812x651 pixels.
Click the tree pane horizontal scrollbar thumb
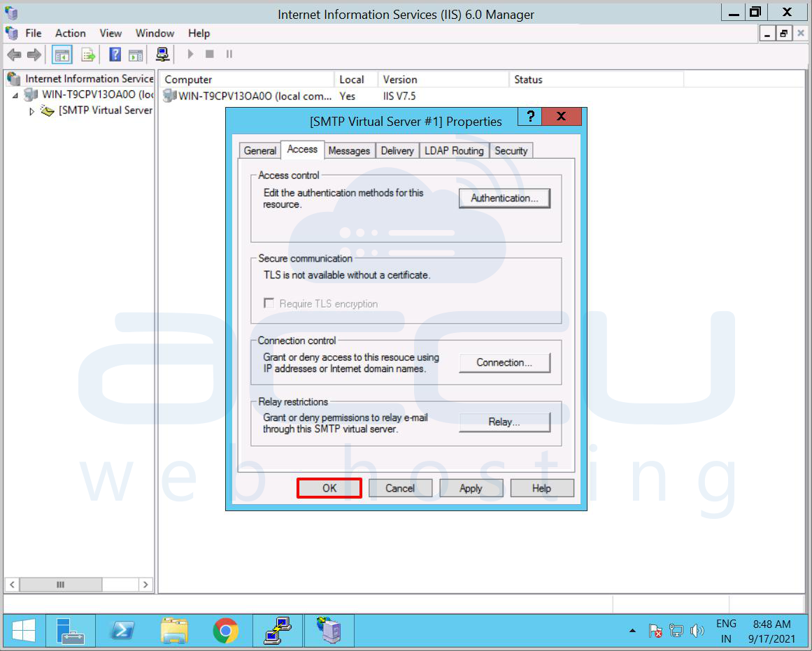61,585
